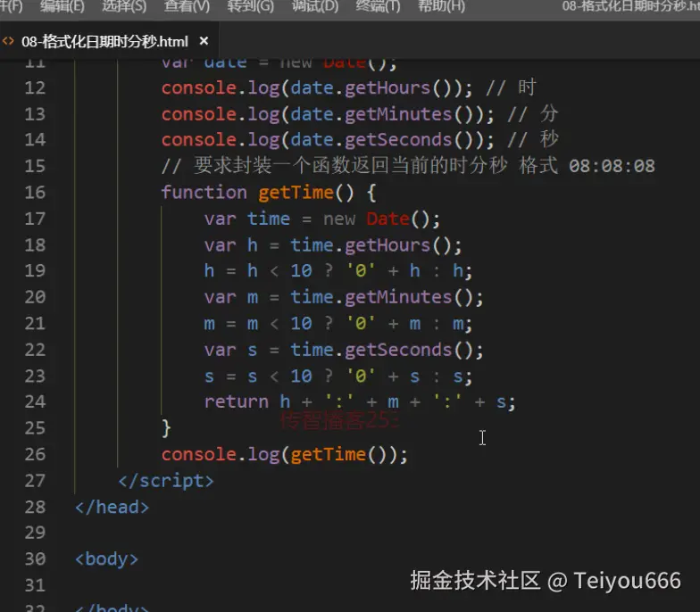Click the 时 comment on line 12
The width and height of the screenshot is (700, 612).
pos(527,87)
